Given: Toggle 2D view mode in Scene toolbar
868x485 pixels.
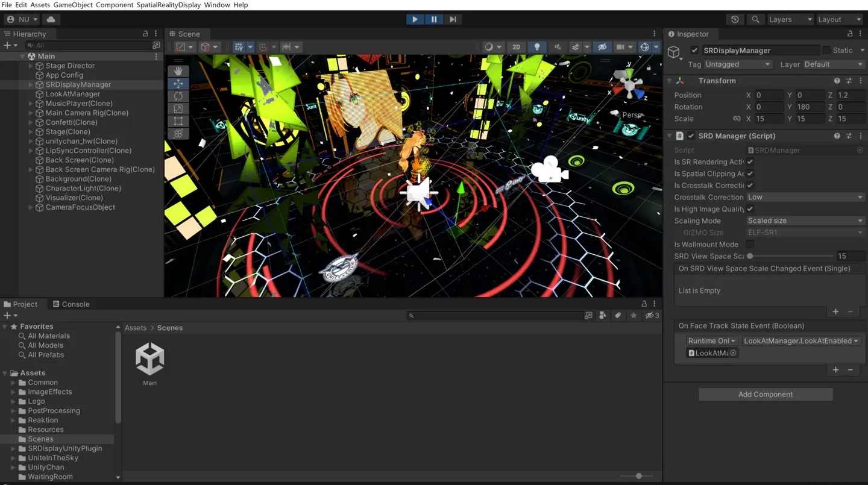Looking at the screenshot, I should click(516, 47).
